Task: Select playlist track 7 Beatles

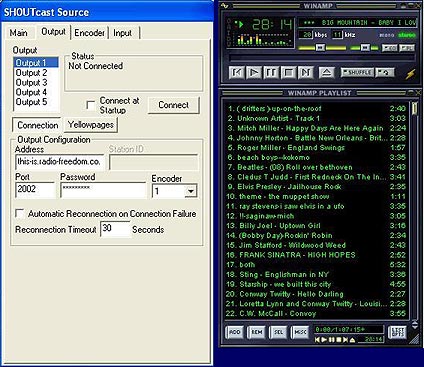Action: click(x=316, y=167)
